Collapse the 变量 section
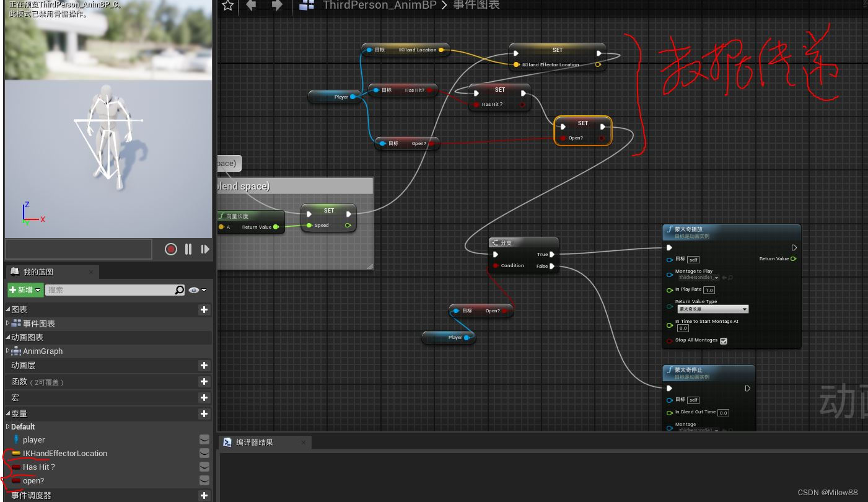868x502 pixels. 8,414
